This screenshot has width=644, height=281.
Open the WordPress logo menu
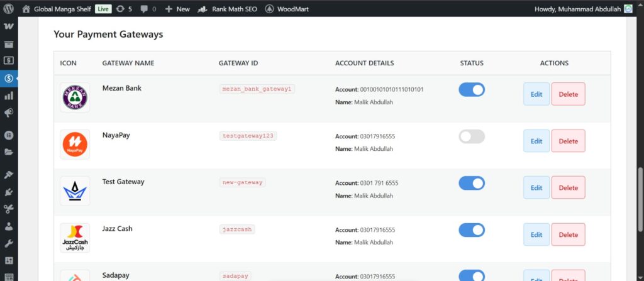(x=9, y=9)
